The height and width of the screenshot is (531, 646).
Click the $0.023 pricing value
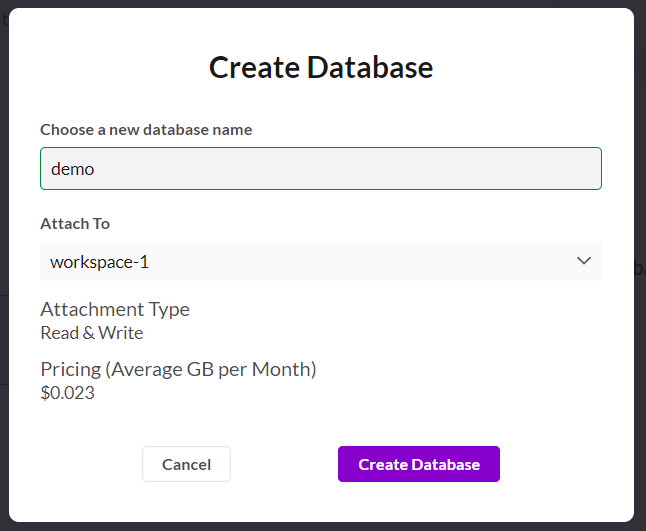[x=68, y=393]
